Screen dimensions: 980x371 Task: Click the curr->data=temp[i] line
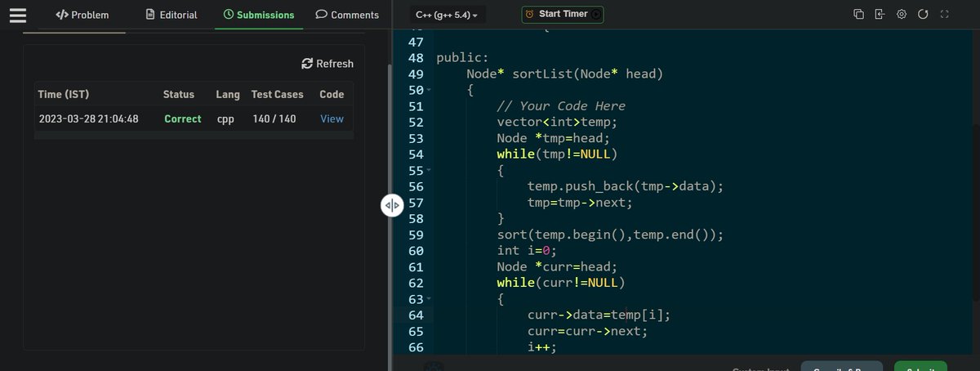click(x=599, y=315)
